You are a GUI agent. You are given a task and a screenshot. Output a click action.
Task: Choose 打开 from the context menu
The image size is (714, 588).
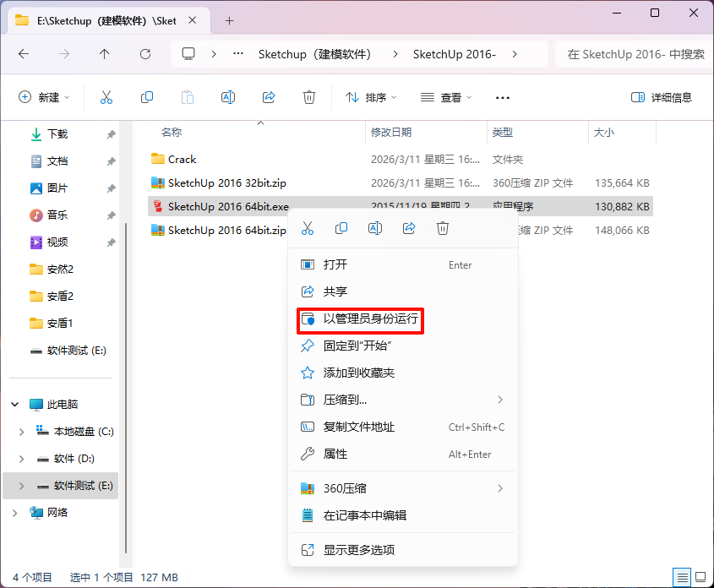[402, 265]
